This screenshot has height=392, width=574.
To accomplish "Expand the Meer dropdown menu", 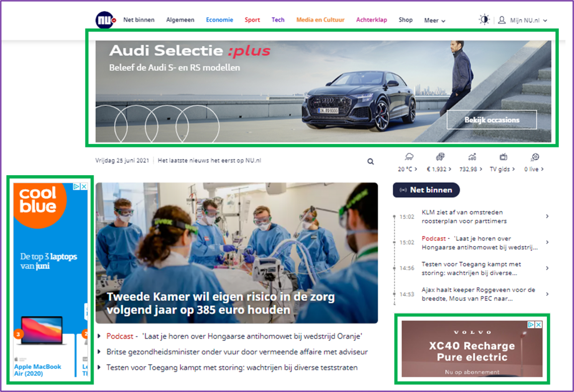I will (435, 21).
